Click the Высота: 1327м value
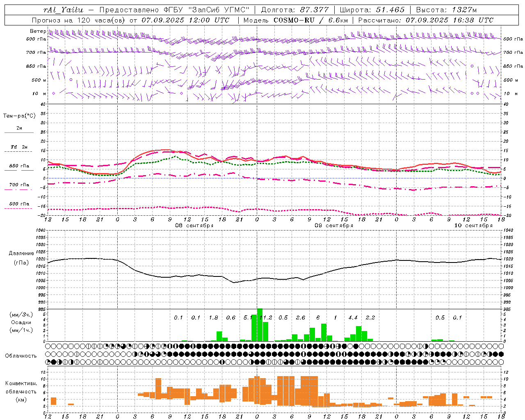The height and width of the screenshot is (420, 525). pos(446,10)
